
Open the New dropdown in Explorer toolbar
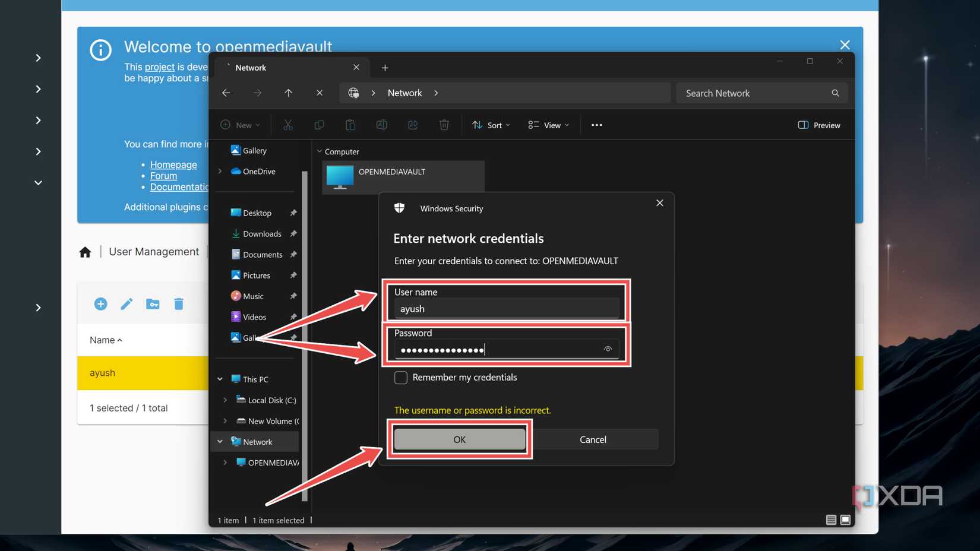[x=240, y=125]
